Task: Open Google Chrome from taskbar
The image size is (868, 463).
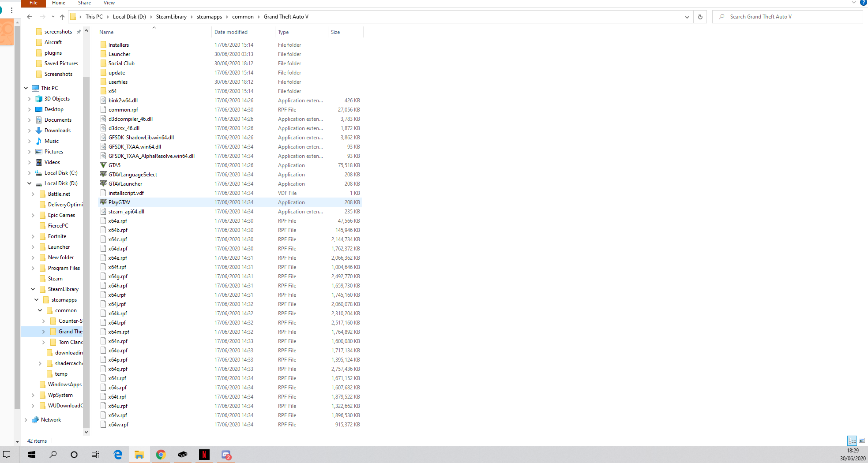Action: (161, 455)
